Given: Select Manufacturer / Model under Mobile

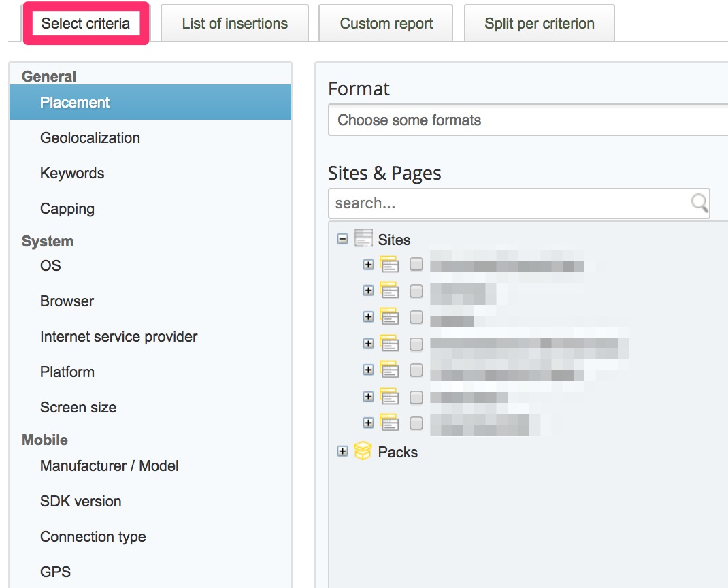Looking at the screenshot, I should coord(109,466).
